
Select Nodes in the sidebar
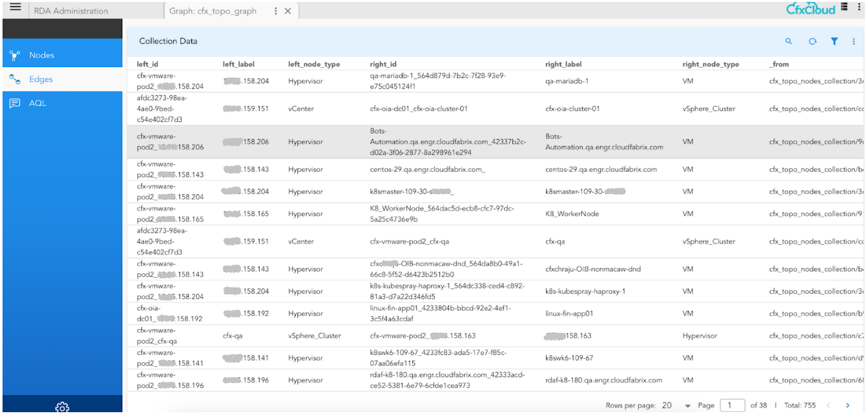[42, 55]
